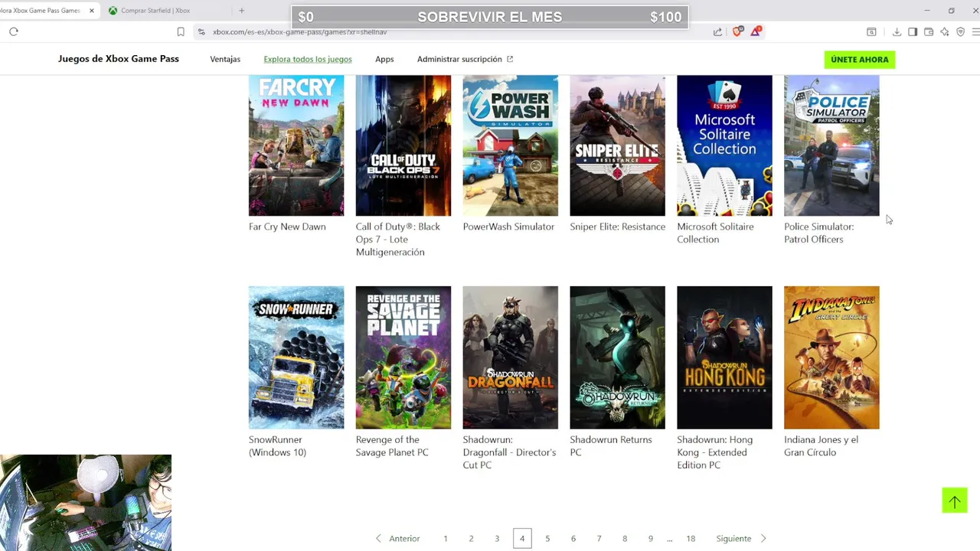The width and height of the screenshot is (980, 551).
Task: Open the Apps navigation item
Action: 384,59
